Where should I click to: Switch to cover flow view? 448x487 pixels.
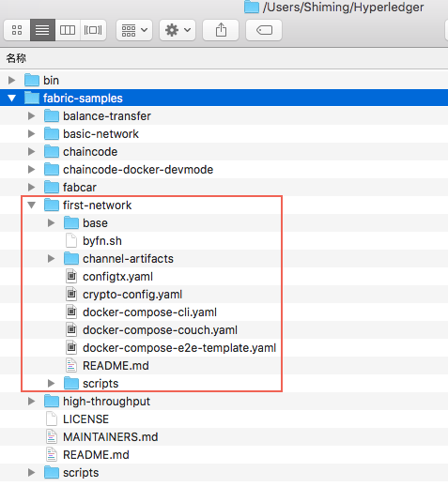93,30
